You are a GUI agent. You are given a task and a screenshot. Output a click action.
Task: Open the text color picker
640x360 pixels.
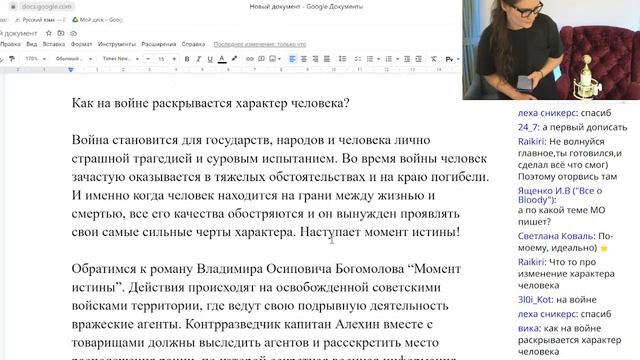tap(222, 59)
